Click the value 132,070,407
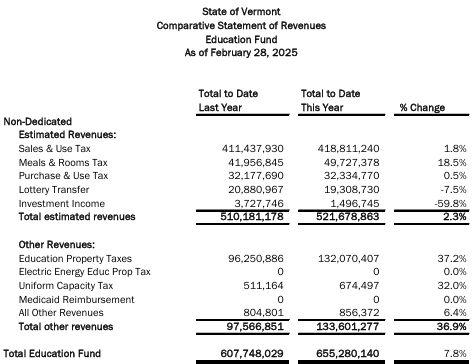The image size is (476, 364). [x=348, y=259]
